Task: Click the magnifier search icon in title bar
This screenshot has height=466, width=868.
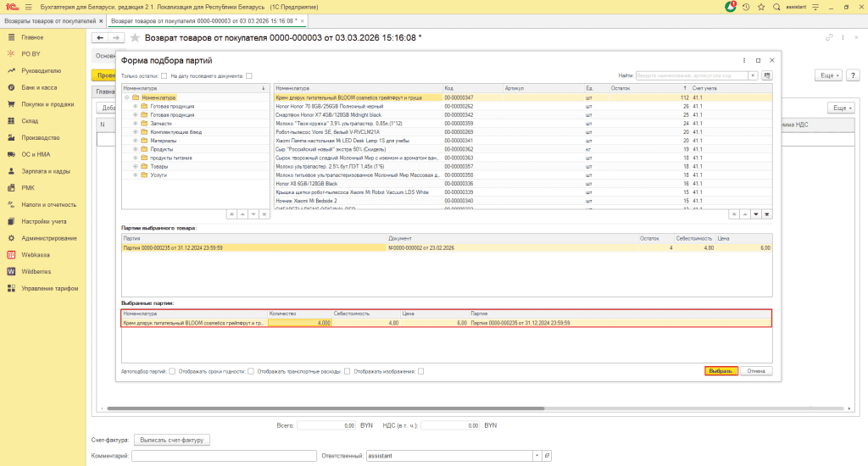Action: (778, 7)
